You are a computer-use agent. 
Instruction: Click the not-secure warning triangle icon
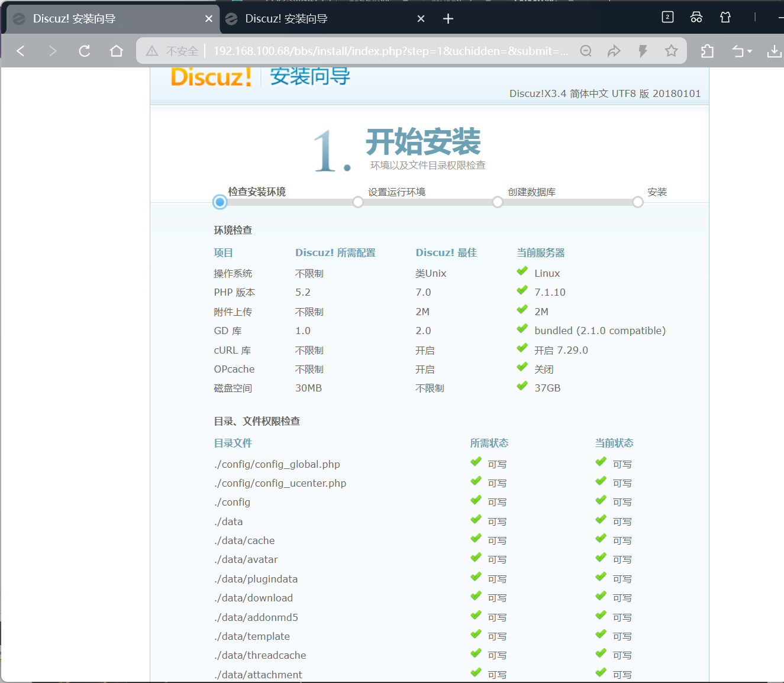tap(152, 51)
